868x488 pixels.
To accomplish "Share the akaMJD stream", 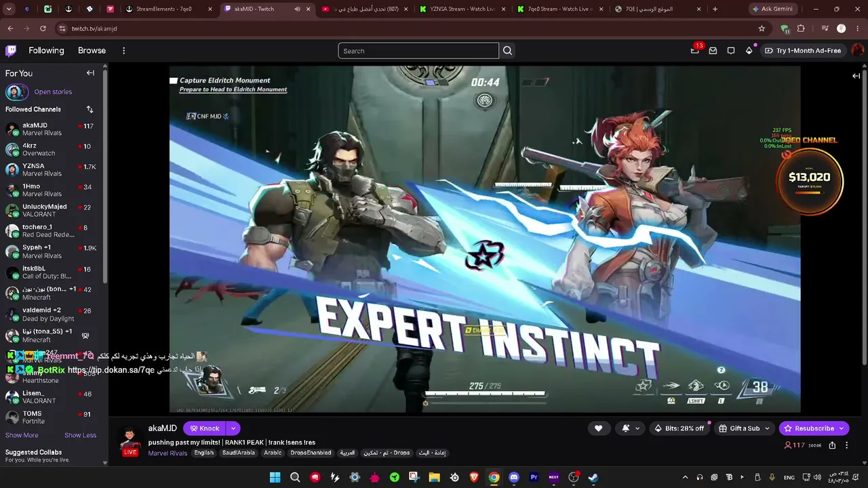I will [x=832, y=445].
